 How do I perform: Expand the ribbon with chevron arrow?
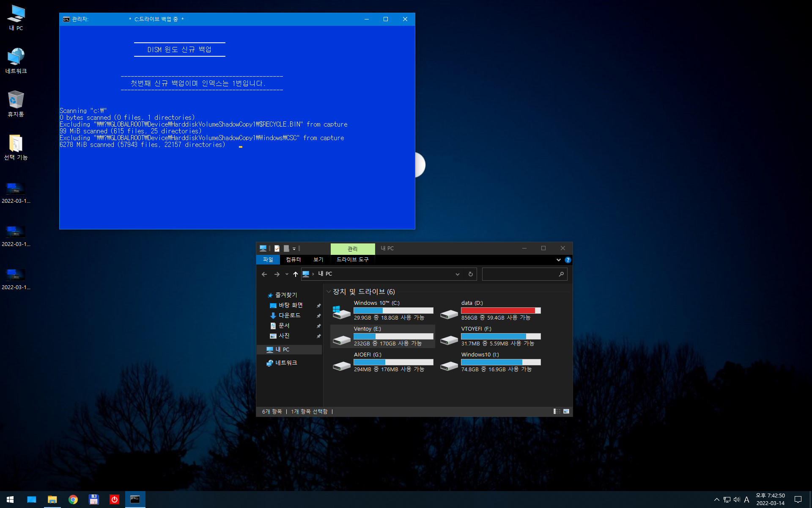(559, 260)
